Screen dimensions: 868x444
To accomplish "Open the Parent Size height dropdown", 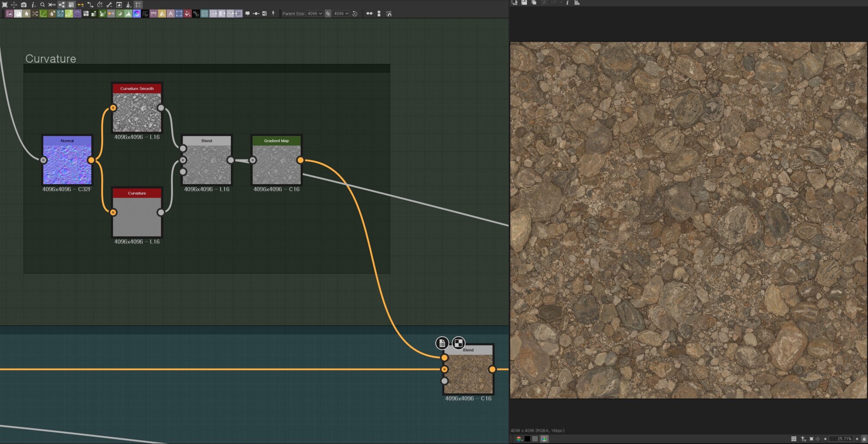I will pos(341,13).
